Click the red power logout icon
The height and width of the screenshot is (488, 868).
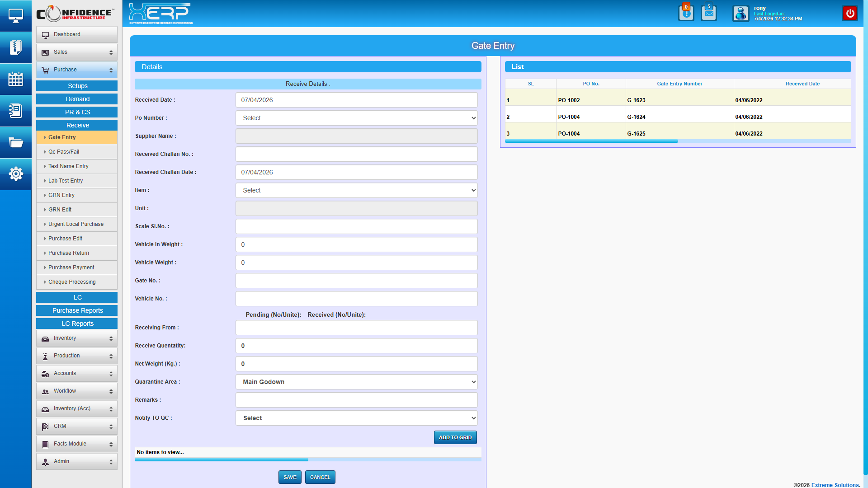click(x=850, y=13)
